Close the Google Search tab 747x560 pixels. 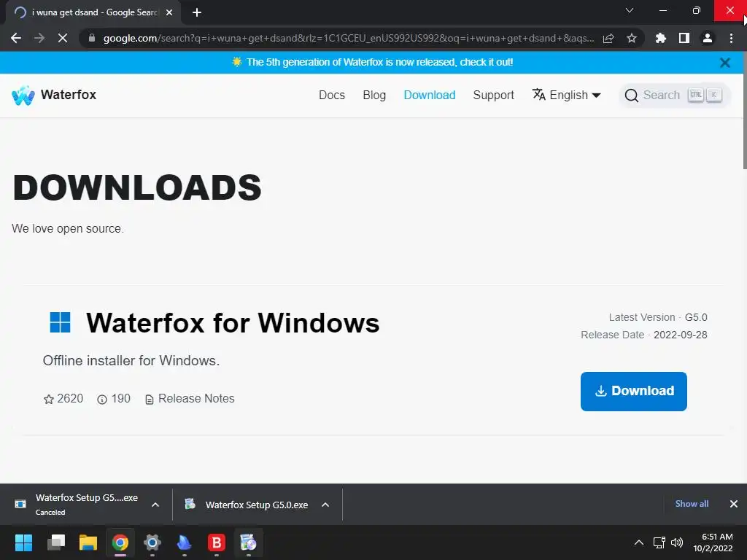pyautogui.click(x=169, y=12)
